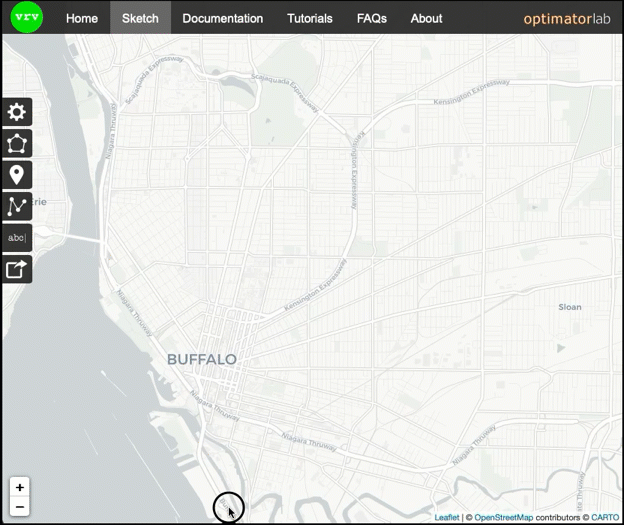Screen dimensions: 624x525
Task: Open the Documentation page
Action: pyautogui.click(x=222, y=18)
